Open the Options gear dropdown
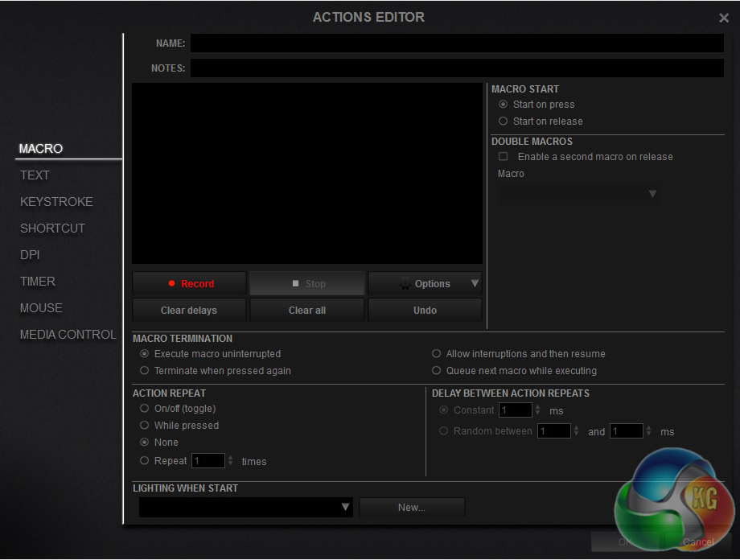The height and width of the screenshot is (560, 740). [425, 283]
